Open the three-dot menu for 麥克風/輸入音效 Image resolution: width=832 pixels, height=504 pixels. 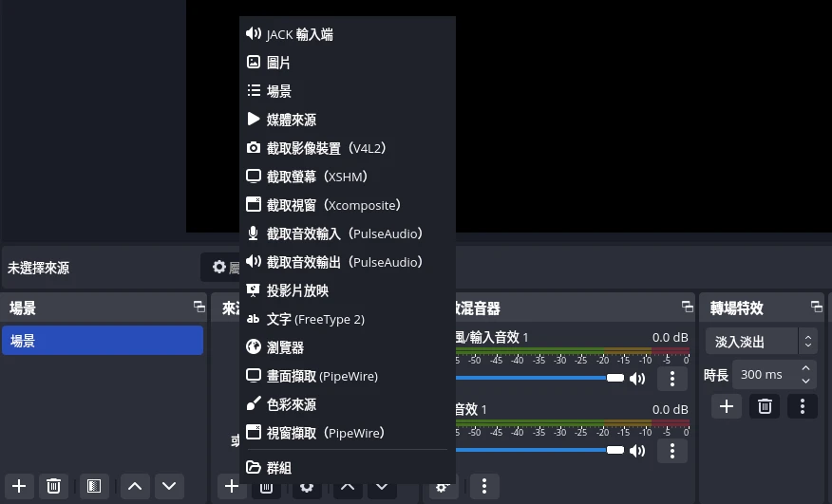click(x=672, y=379)
